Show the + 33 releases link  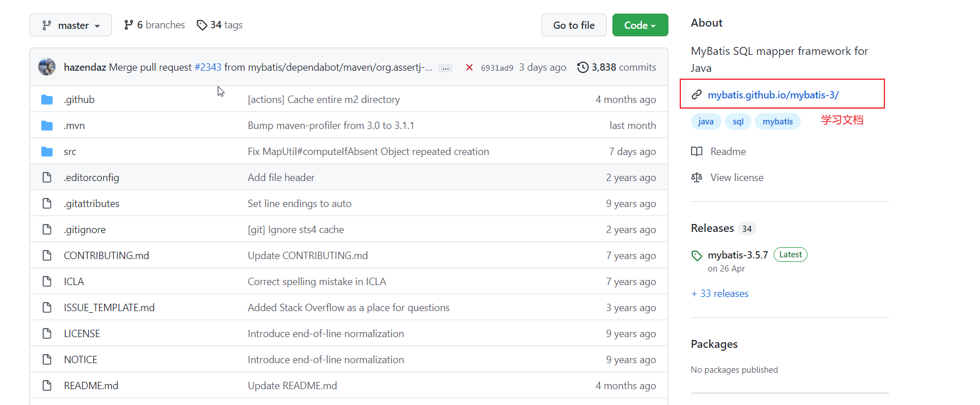click(720, 294)
